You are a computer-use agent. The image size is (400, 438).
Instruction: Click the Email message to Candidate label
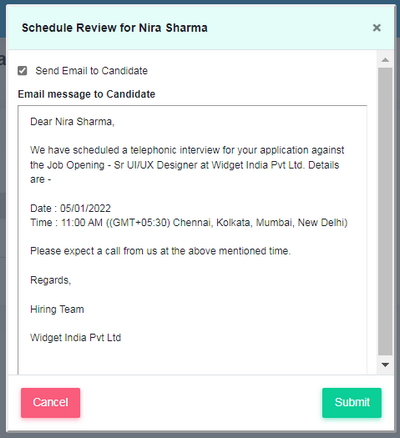point(86,94)
